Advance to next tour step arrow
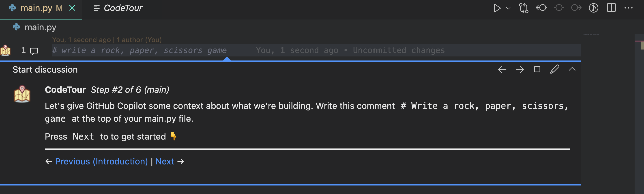644x194 pixels. coord(519,69)
